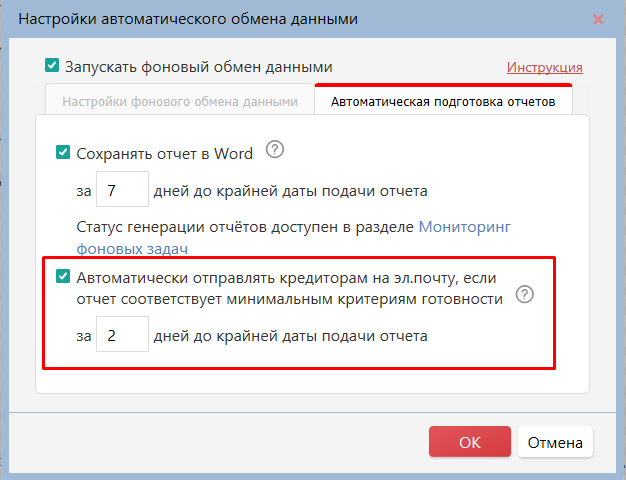Image resolution: width=626 pixels, height=480 pixels.
Task: Uncheck Сохранять отчет в Word checkbox
Action: click(63, 152)
